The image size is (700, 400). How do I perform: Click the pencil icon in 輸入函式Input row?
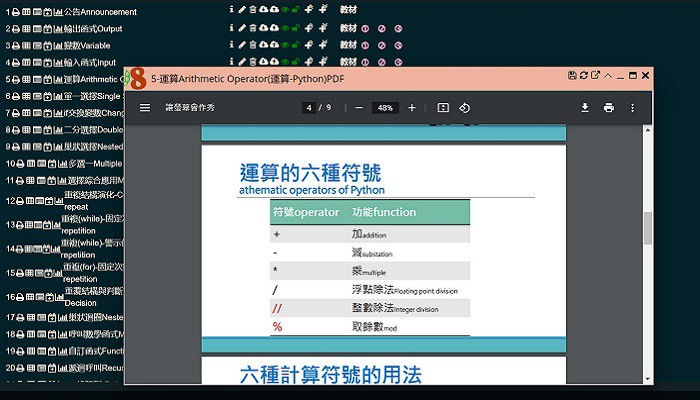click(x=242, y=61)
